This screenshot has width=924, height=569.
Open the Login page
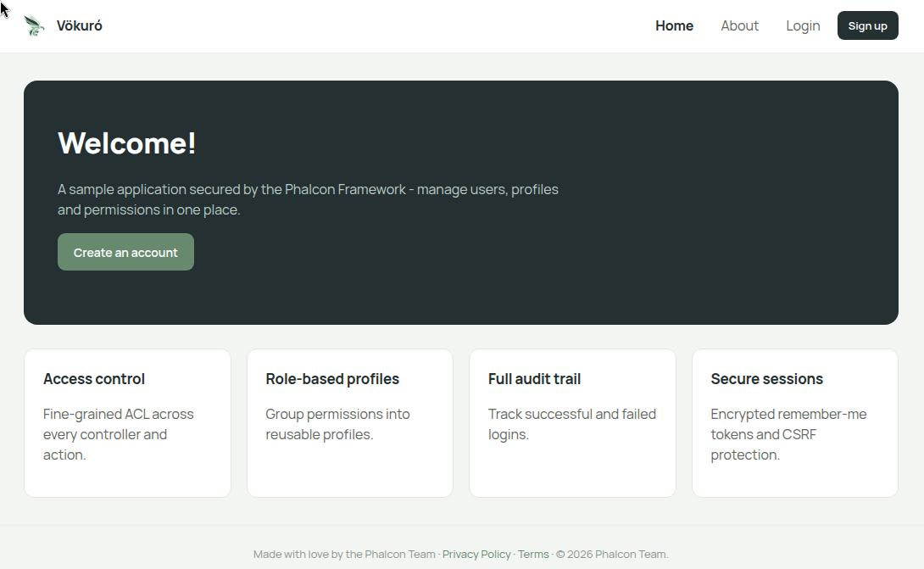[x=803, y=26]
